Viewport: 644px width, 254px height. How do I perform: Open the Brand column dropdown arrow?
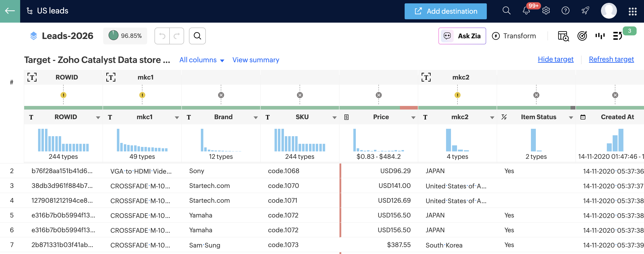255,118
